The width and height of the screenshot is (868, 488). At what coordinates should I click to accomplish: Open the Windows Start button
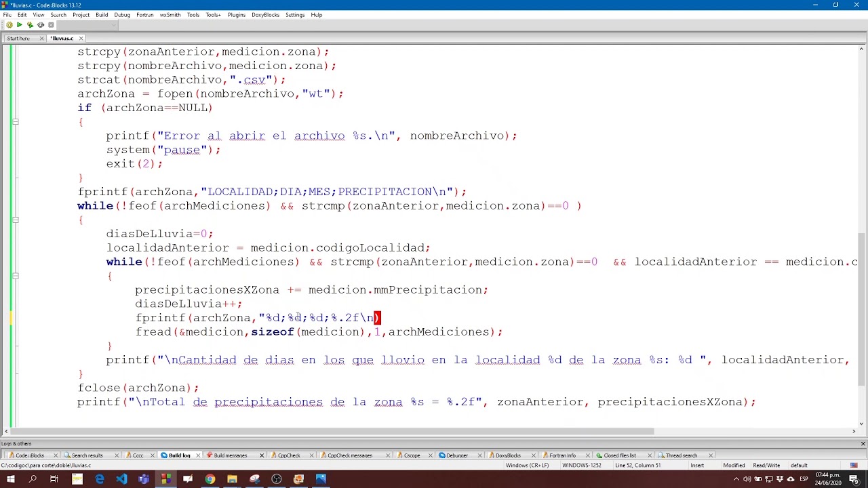click(10, 480)
